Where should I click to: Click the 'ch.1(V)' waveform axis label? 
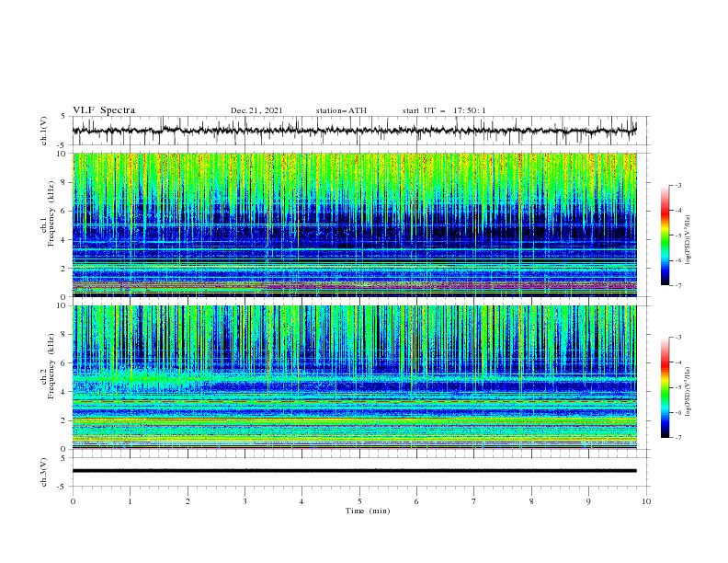coord(44,131)
